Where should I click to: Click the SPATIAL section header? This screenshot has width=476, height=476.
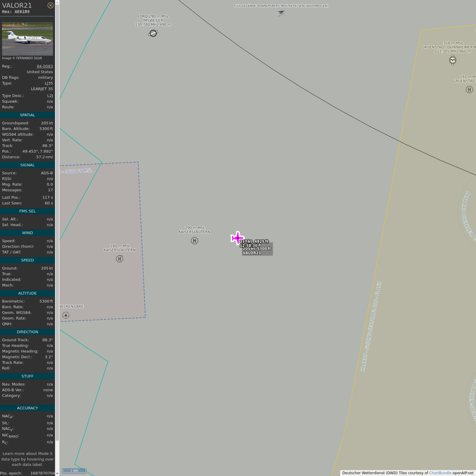[x=27, y=115]
